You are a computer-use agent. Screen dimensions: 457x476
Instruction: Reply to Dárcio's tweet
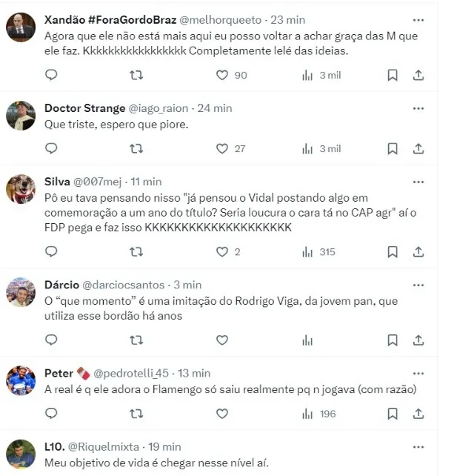pyautogui.click(x=51, y=340)
